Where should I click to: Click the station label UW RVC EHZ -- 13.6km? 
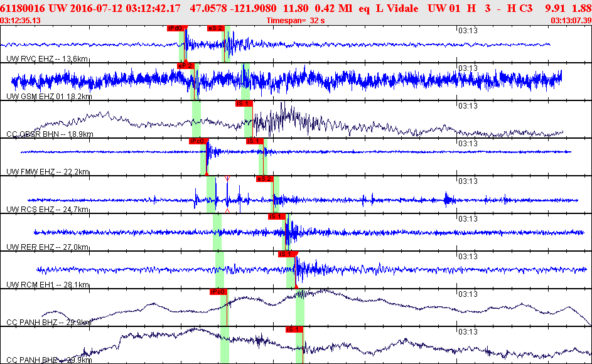pyautogui.click(x=47, y=59)
